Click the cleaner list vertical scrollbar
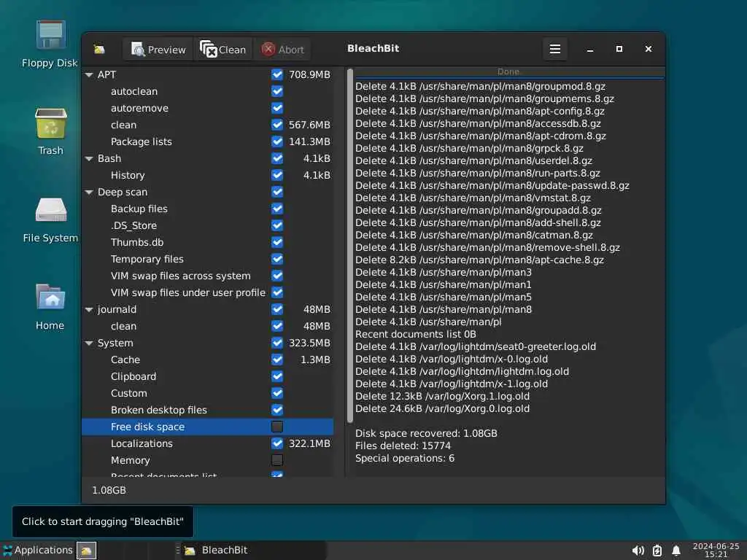Viewport: 747px width, 560px height. pyautogui.click(x=350, y=246)
